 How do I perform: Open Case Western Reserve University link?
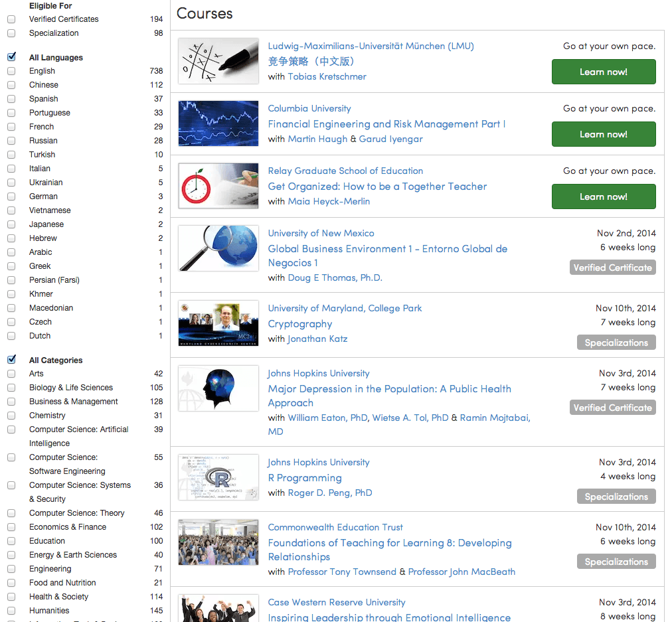click(337, 602)
